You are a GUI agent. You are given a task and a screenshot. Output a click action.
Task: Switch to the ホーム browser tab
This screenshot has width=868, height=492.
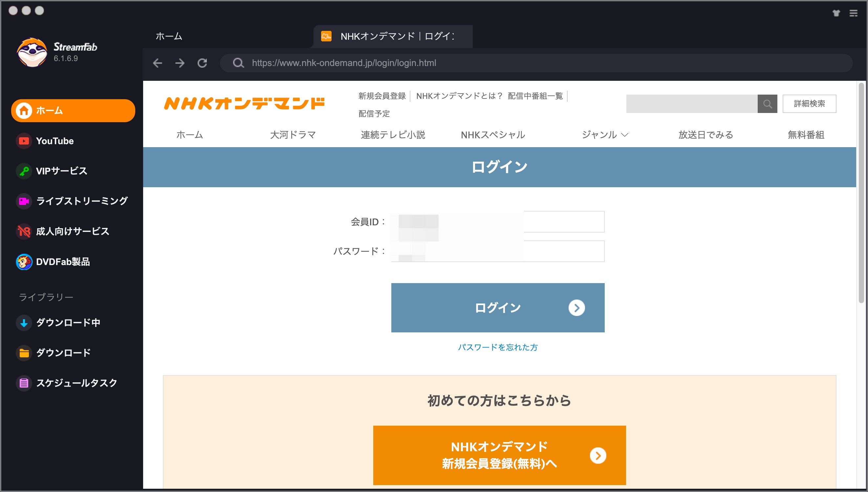pyautogui.click(x=169, y=36)
